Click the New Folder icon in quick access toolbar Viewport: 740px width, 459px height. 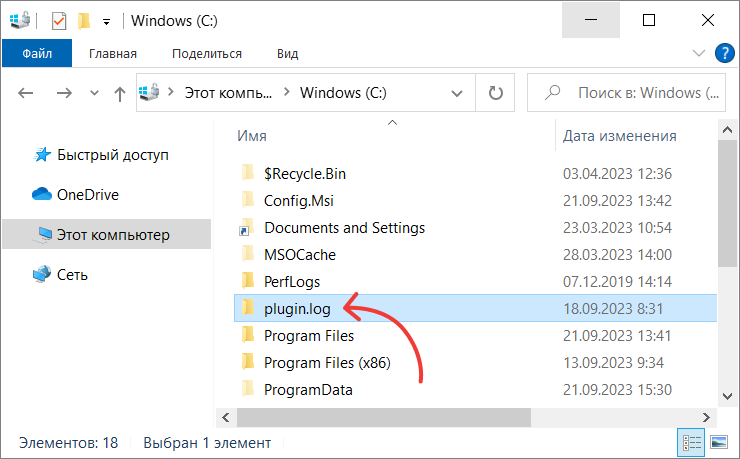(84, 21)
